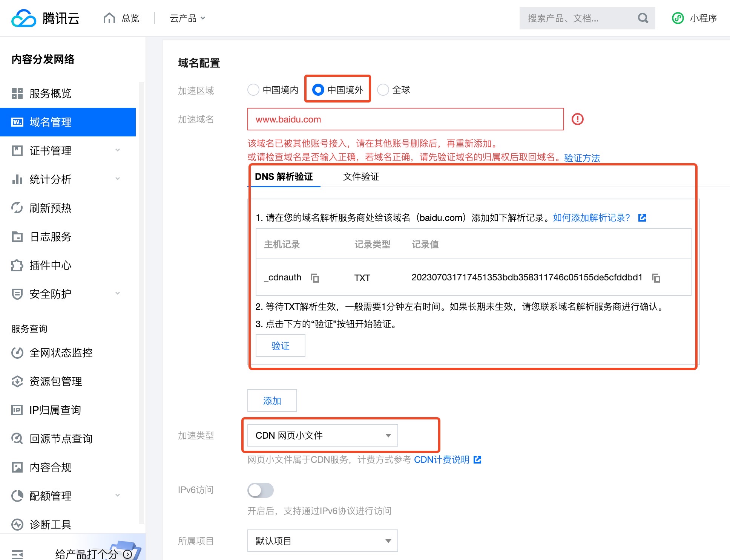
Task: Open 全网状态监控 service query
Action: [61, 353]
